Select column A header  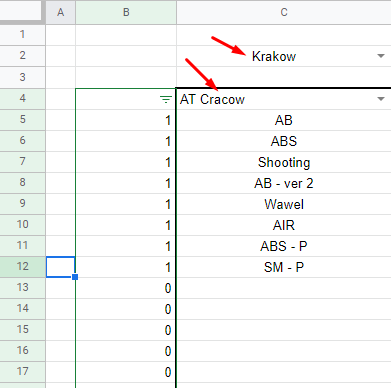point(60,12)
